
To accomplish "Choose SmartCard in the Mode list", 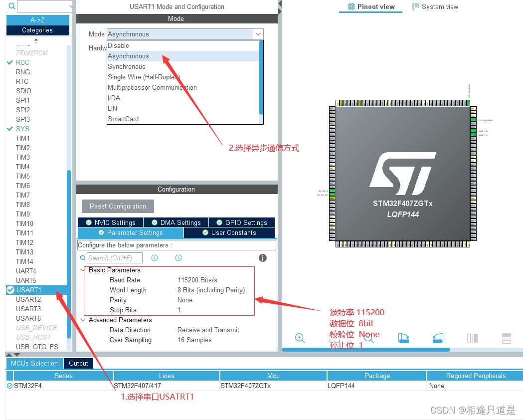I will coord(183,119).
